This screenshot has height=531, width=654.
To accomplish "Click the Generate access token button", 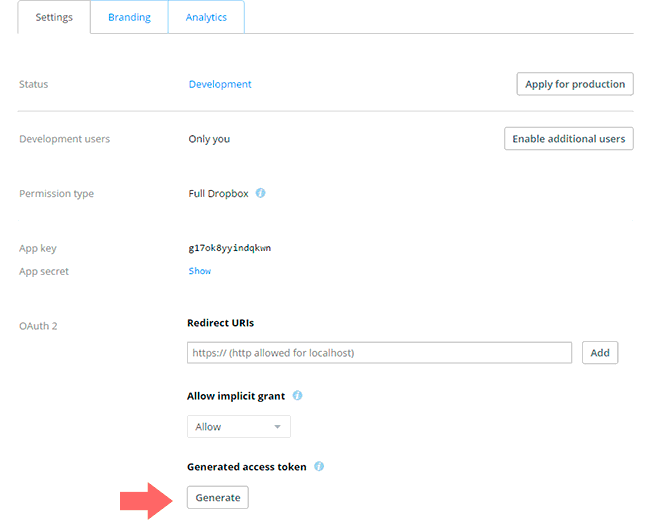I will pyautogui.click(x=218, y=497).
